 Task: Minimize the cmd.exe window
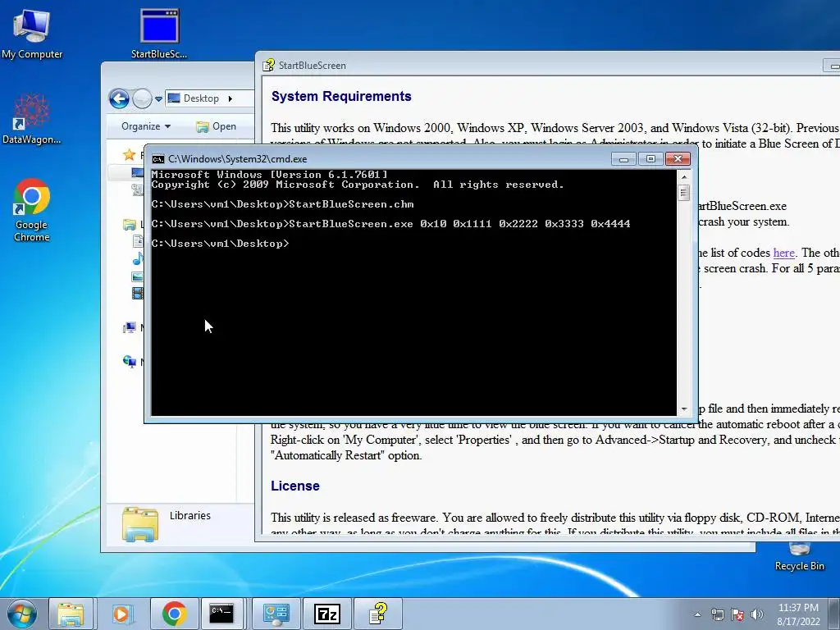(x=623, y=159)
